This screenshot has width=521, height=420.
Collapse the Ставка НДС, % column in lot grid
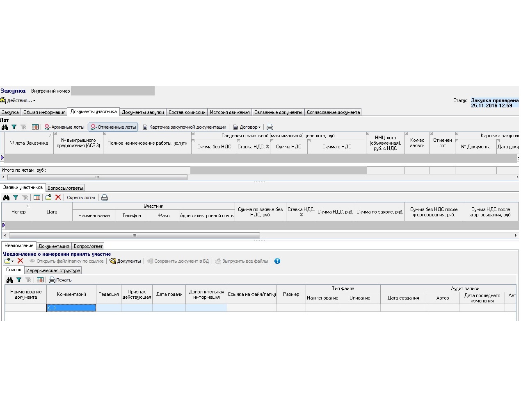(239, 141)
